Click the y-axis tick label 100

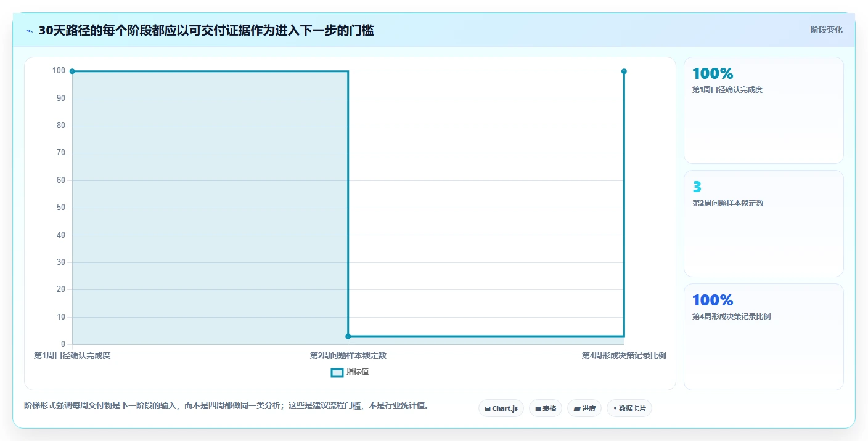tap(59, 71)
